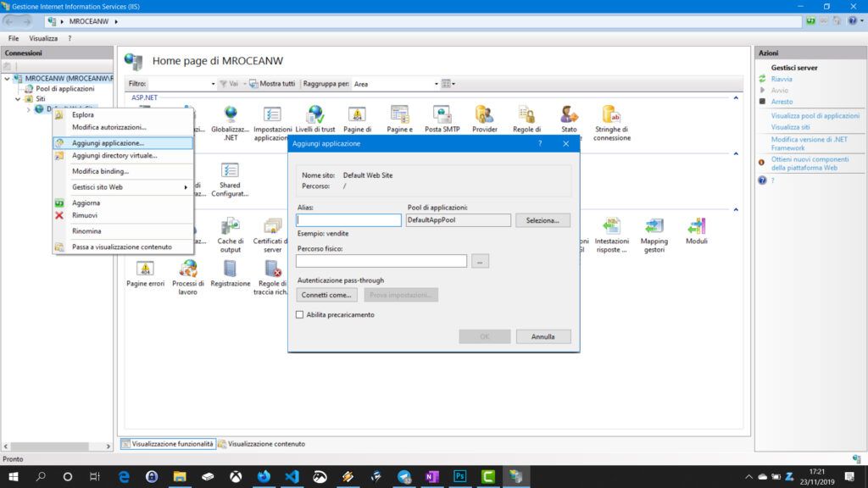868x488 pixels.
Task: Open Impostazioni applicazione feature icon
Action: [272, 123]
